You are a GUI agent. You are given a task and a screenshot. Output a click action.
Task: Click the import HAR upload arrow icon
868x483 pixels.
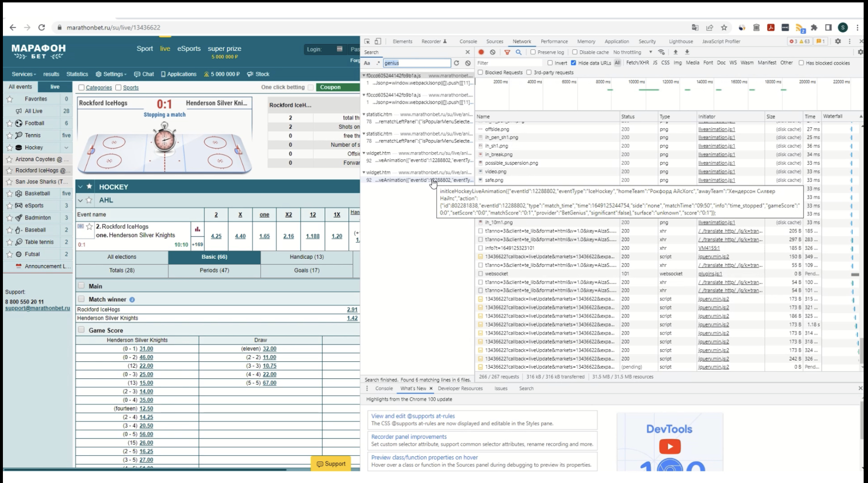point(676,52)
